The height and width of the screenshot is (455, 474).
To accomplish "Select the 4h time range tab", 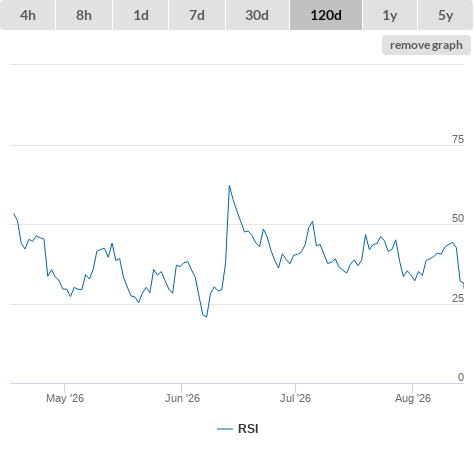I will tap(28, 15).
